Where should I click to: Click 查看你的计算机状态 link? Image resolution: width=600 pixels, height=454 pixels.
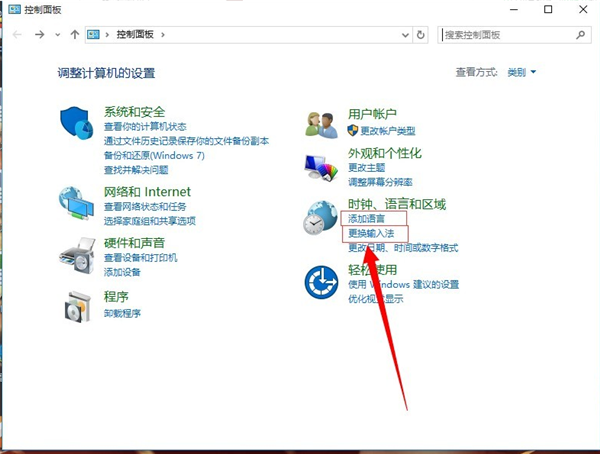(x=145, y=127)
